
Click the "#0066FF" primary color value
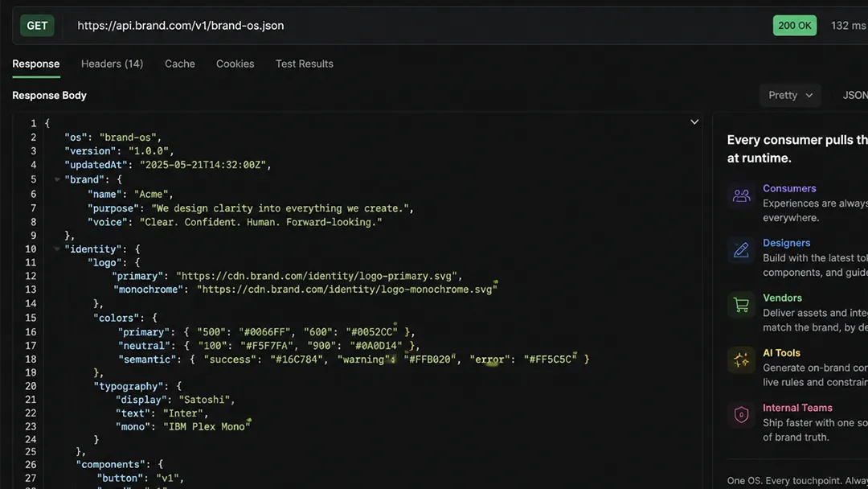(x=264, y=331)
